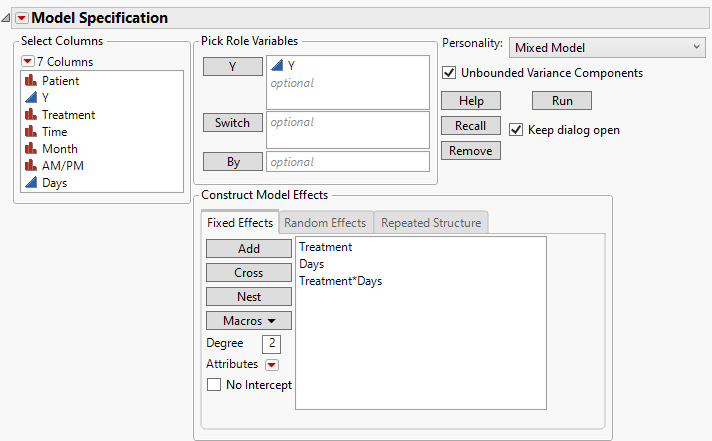Click the nominal icon beside Treatment column
This screenshot has width=712, height=441.
click(x=31, y=115)
